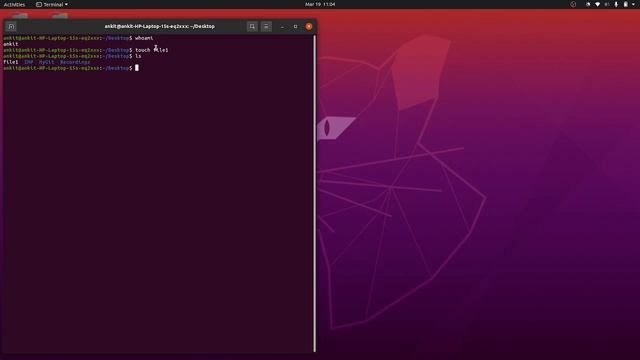This screenshot has width=640, height=360.
Task: Close the terminal with orange button
Action: tap(309, 27)
